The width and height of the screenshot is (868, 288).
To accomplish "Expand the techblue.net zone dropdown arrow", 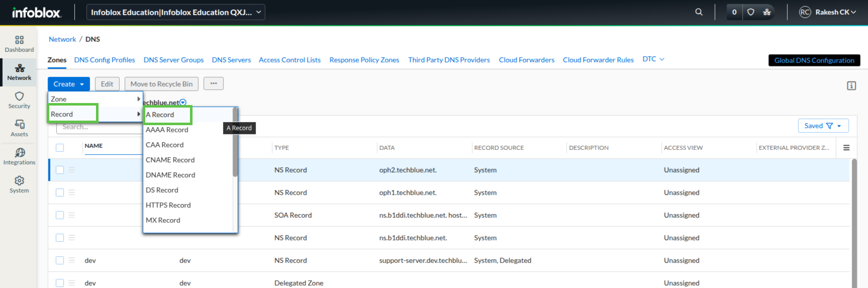I will [183, 102].
